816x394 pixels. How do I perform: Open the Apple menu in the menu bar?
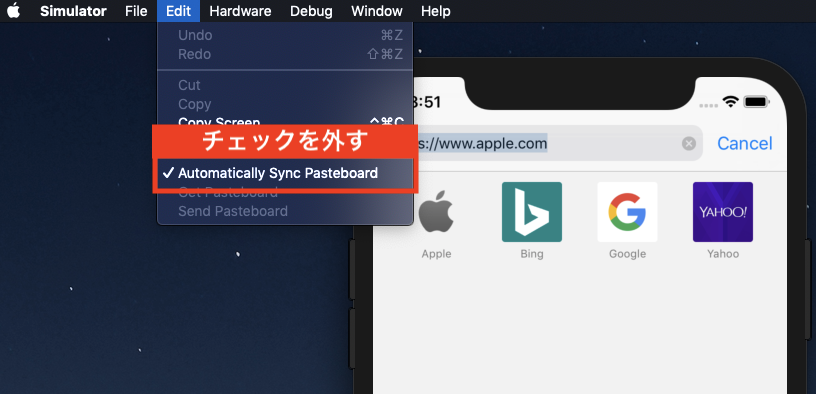(x=14, y=11)
